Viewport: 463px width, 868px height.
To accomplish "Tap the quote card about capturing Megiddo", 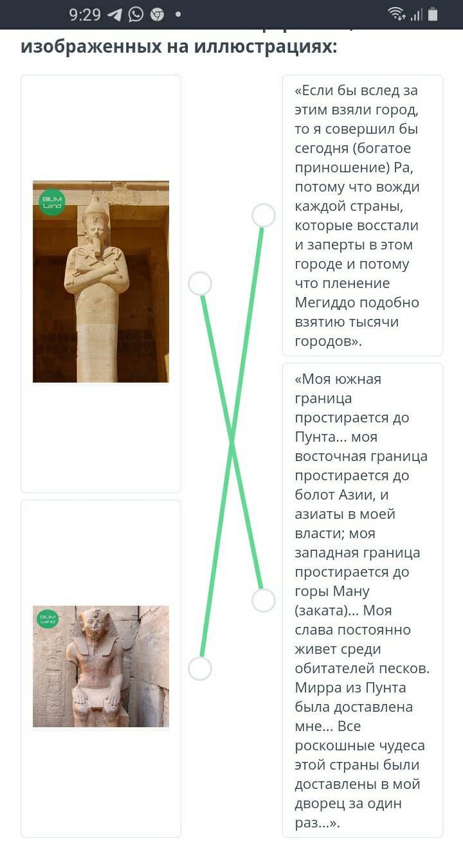I will 363,215.
